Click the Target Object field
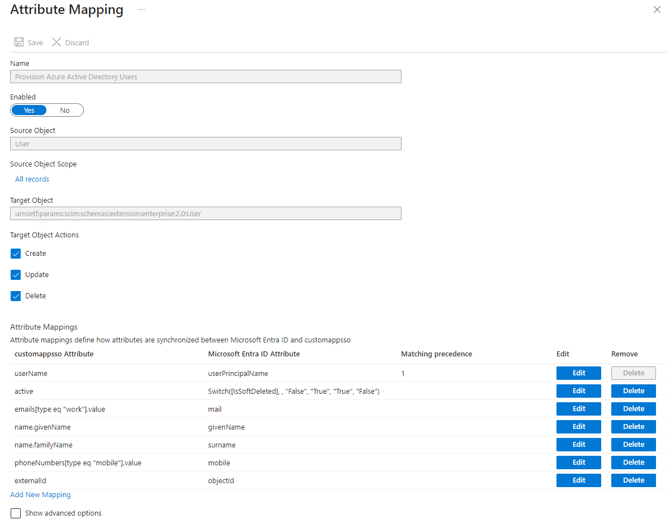 pyautogui.click(x=206, y=214)
